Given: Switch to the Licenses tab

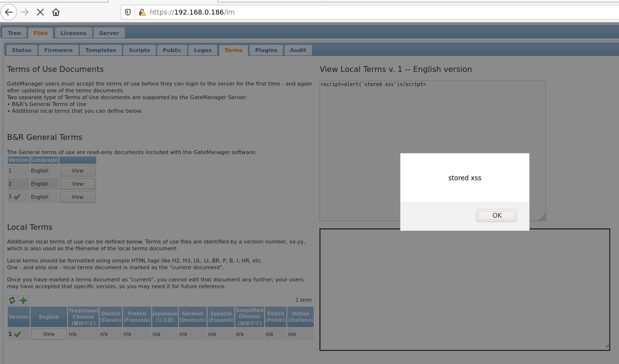Looking at the screenshot, I should click(73, 33).
